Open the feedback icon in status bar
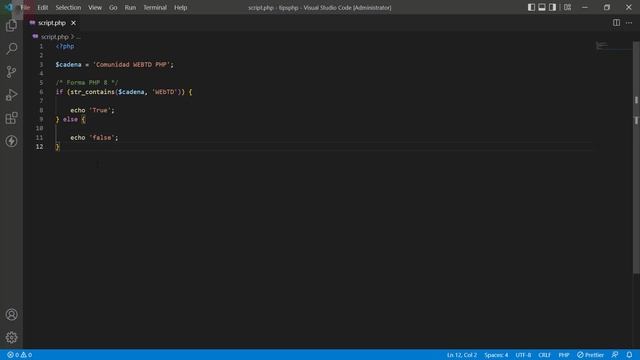Screen dimensions: 640x360 tap(615, 355)
